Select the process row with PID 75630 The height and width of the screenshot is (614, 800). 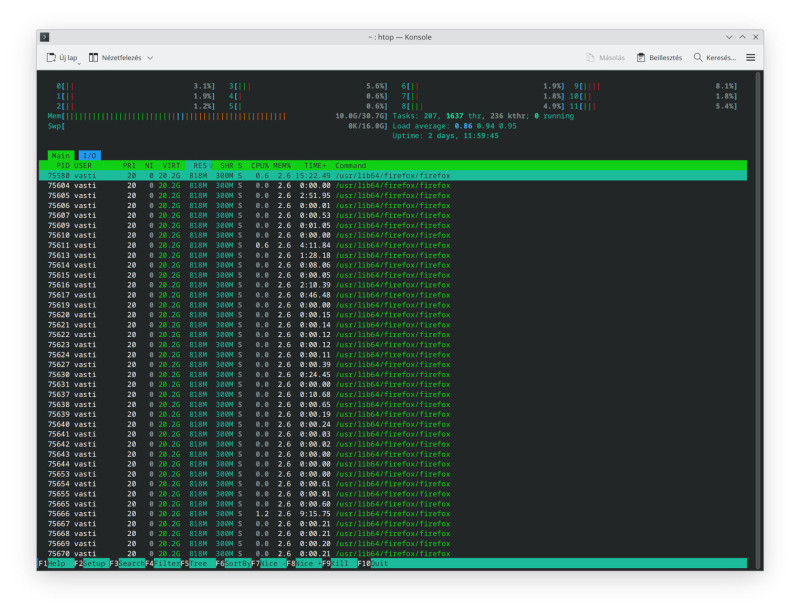(x=393, y=375)
